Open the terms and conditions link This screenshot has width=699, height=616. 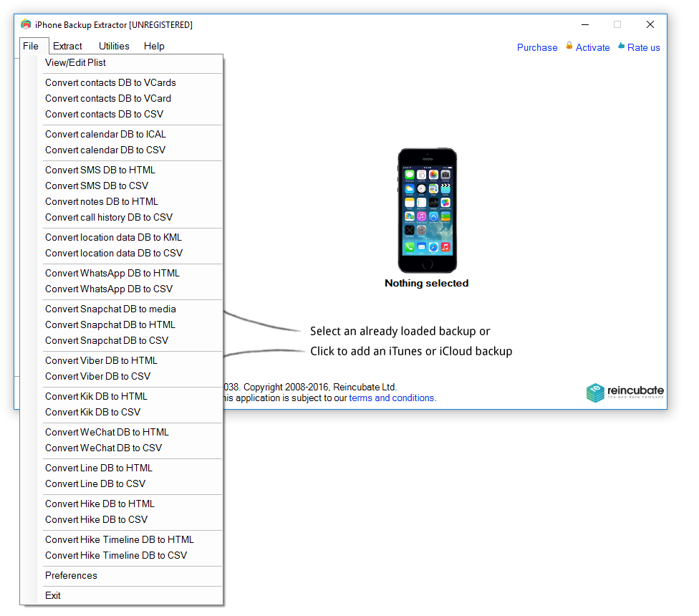392,398
